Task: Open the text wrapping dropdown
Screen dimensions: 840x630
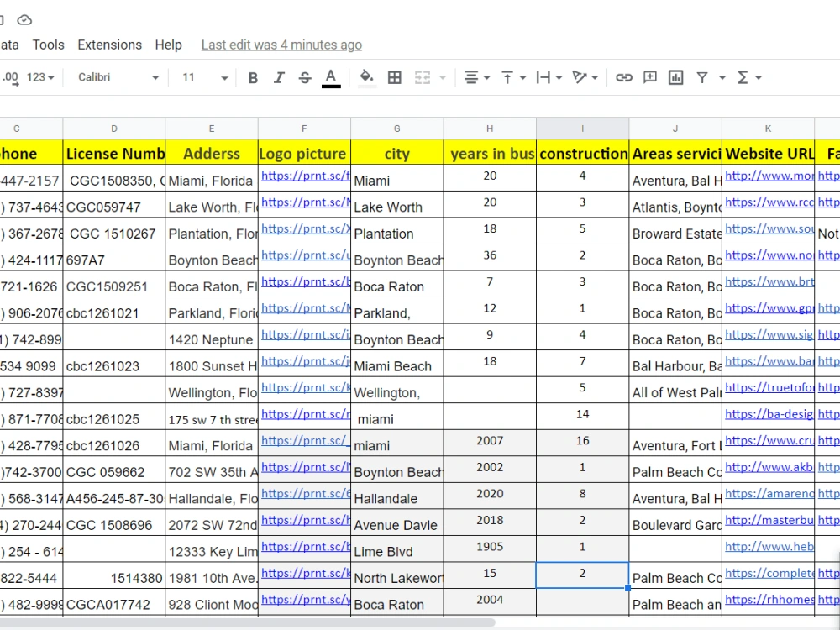Action: point(549,78)
